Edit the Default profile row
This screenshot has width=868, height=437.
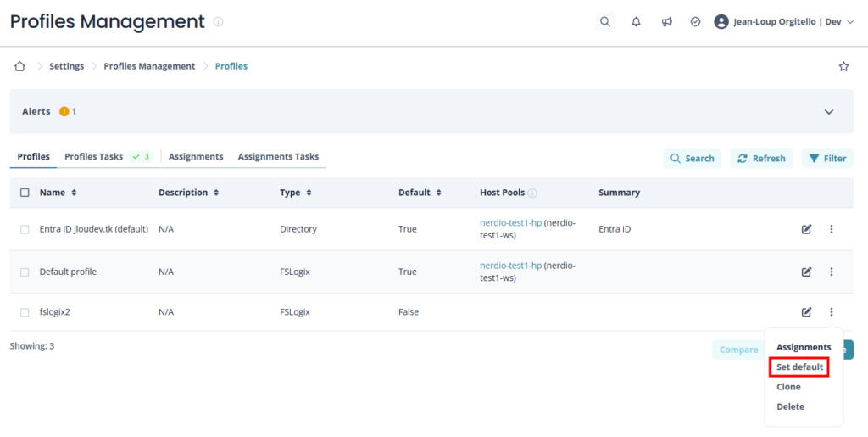[807, 272]
